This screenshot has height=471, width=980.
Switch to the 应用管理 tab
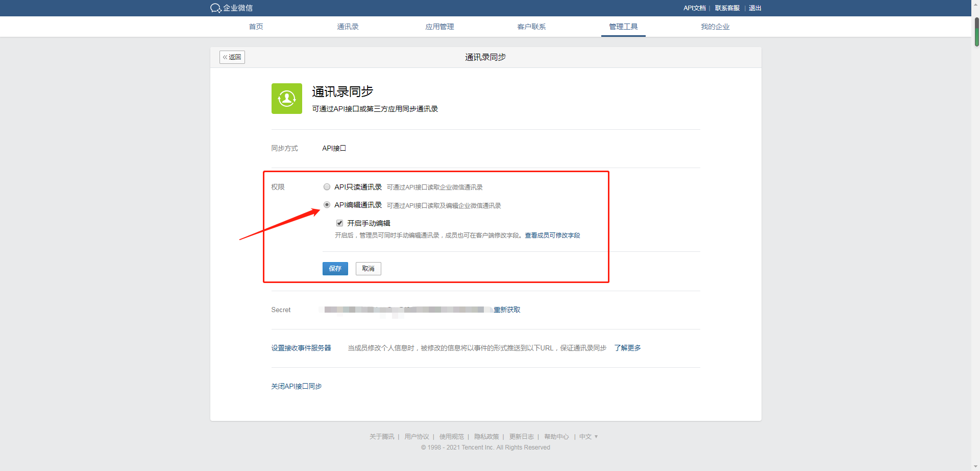click(439, 27)
